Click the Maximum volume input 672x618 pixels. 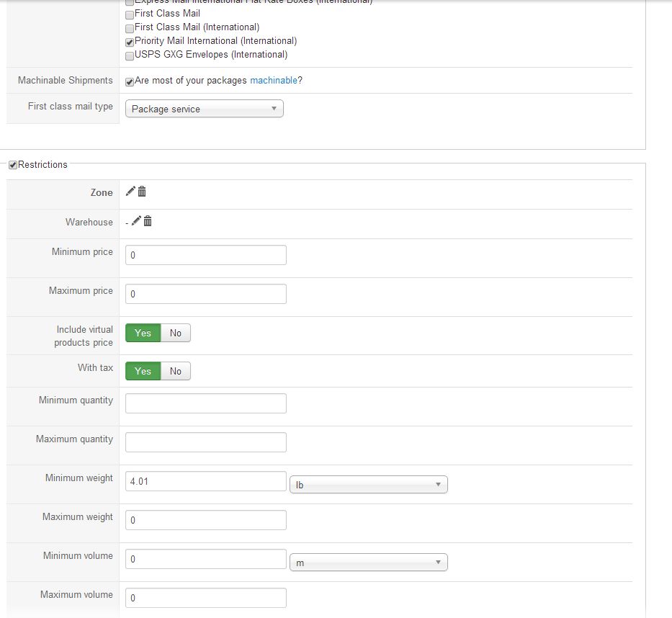tap(206, 598)
